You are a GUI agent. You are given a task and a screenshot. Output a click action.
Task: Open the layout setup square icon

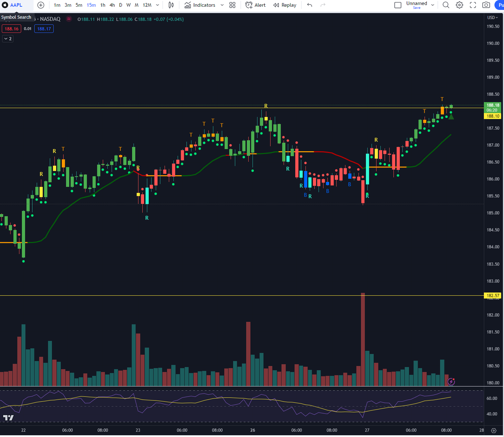[398, 5]
